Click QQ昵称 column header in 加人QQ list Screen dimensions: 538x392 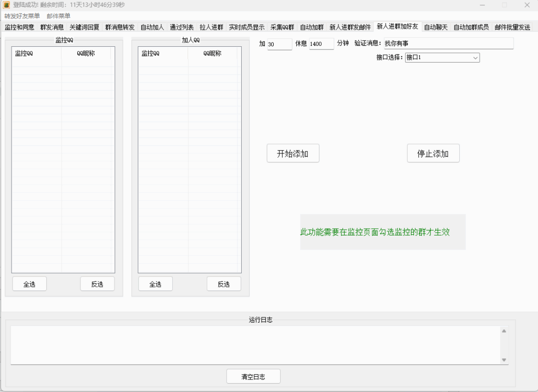[x=212, y=53]
